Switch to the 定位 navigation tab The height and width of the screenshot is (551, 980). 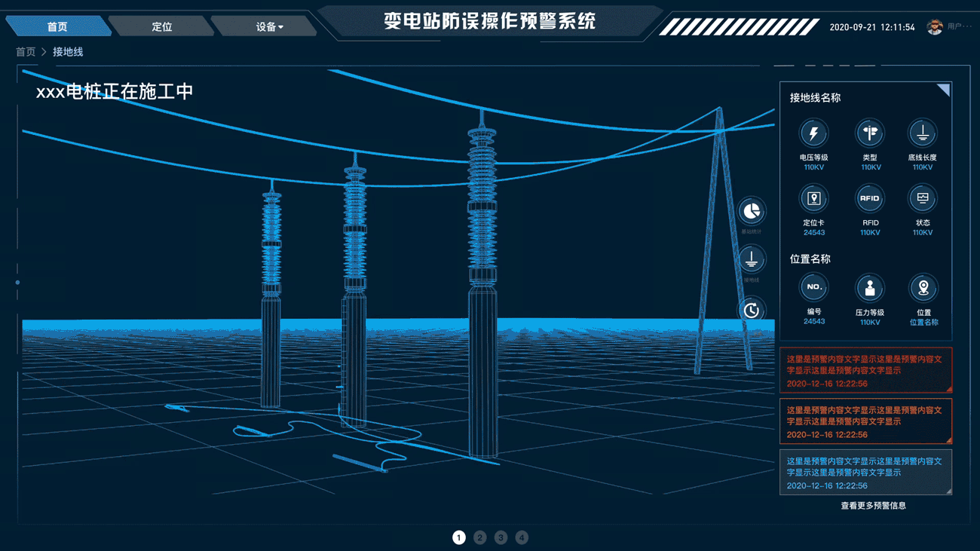[x=162, y=26]
